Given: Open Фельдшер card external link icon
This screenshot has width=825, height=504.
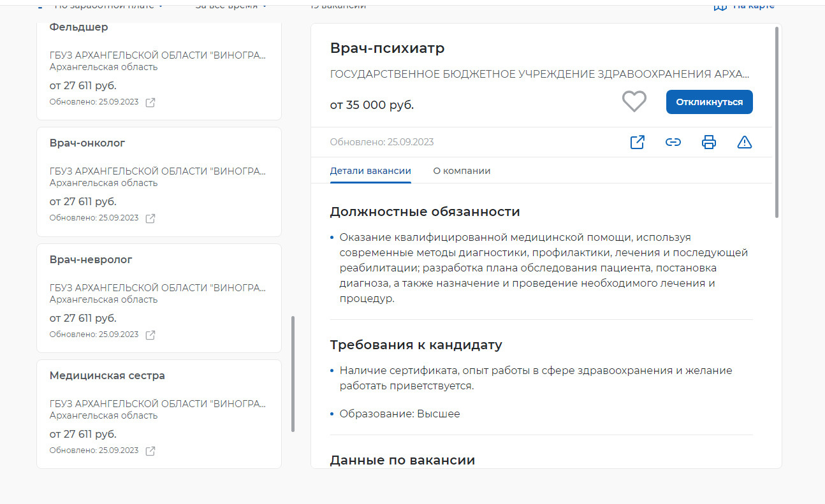Looking at the screenshot, I should click(150, 103).
